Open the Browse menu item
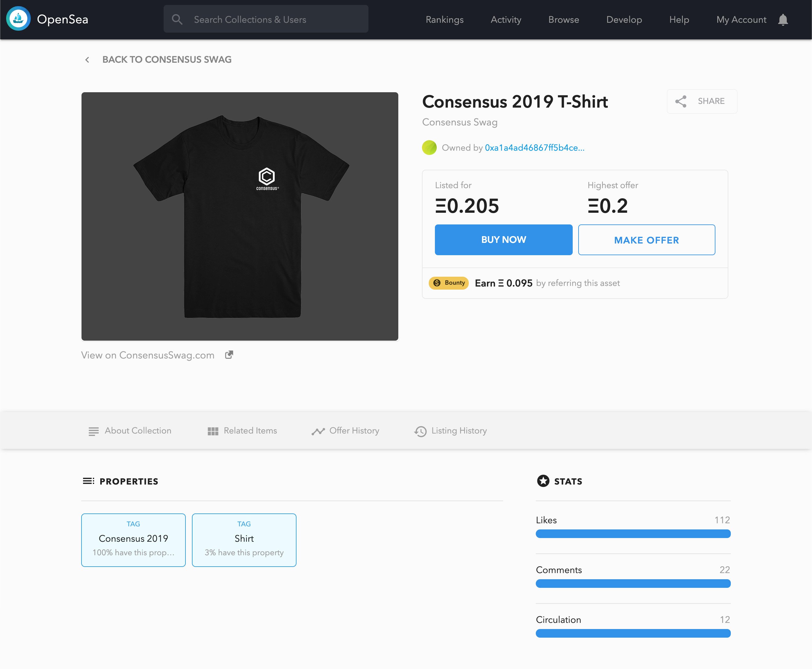The height and width of the screenshot is (669, 812). point(564,20)
